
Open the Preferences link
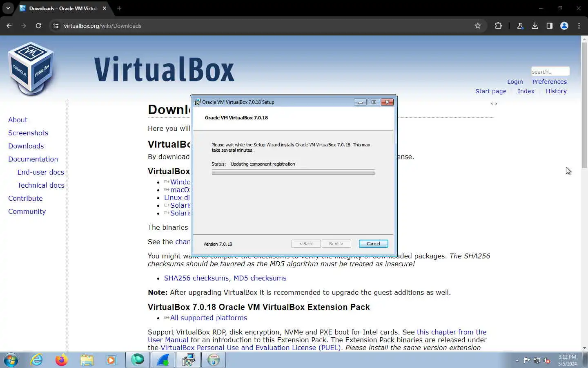click(549, 82)
